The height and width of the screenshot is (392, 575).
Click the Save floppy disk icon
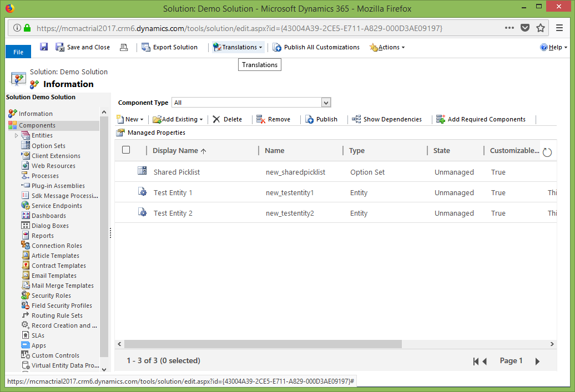tap(44, 47)
